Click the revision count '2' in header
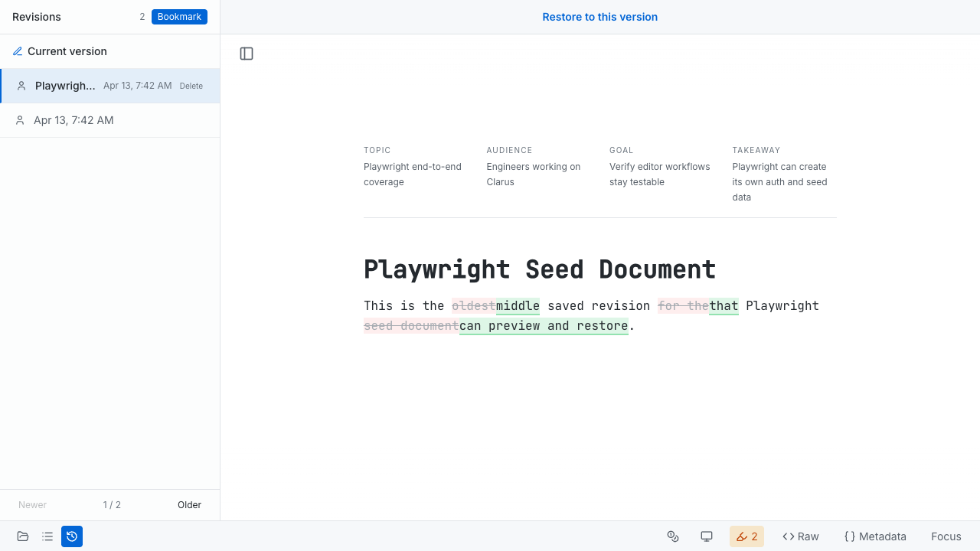This screenshot has width=980, height=551. (142, 17)
